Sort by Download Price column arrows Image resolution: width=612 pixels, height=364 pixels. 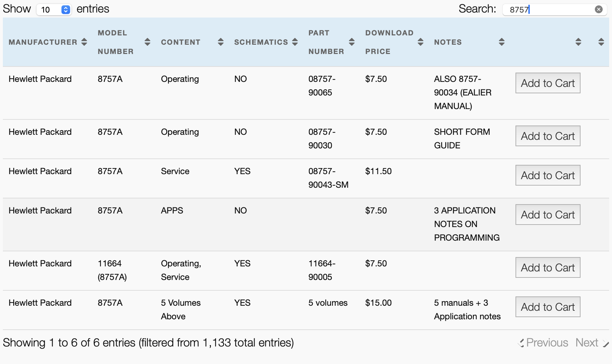(420, 42)
